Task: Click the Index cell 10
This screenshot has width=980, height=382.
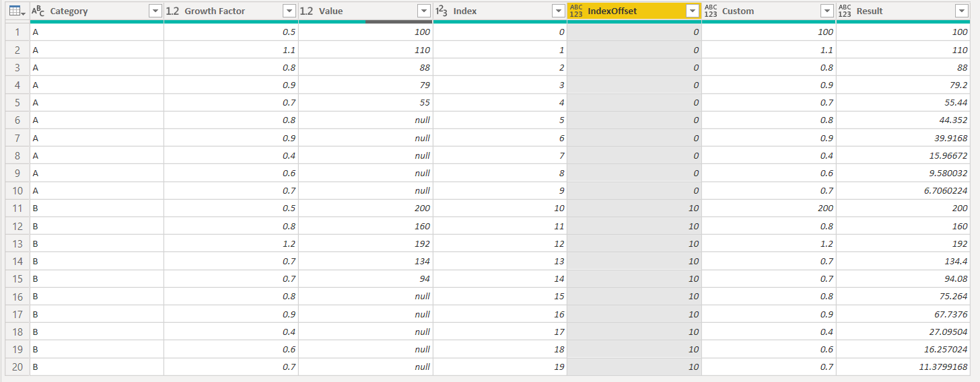Action: (500, 208)
